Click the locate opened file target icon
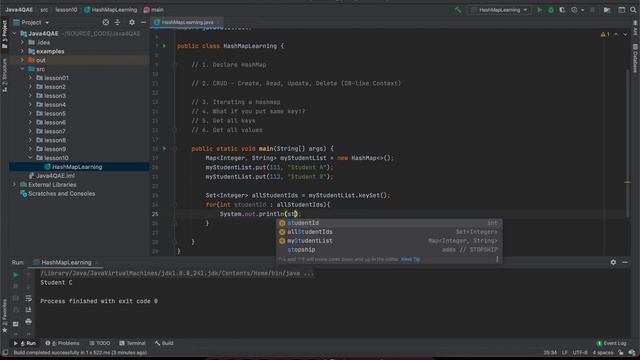The image size is (640, 360). (106, 22)
